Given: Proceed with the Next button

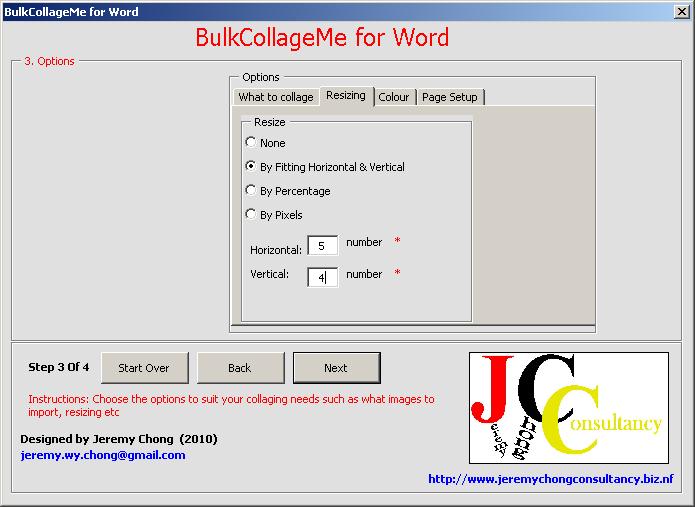Looking at the screenshot, I should click(336, 368).
